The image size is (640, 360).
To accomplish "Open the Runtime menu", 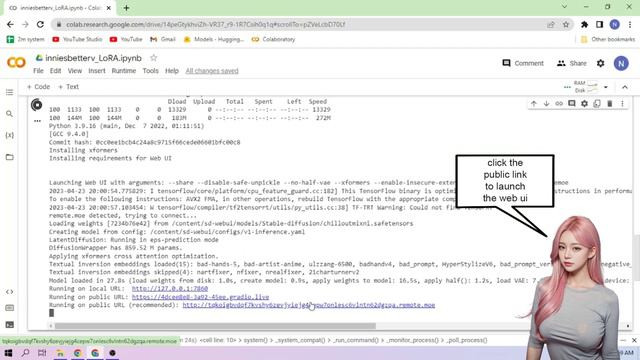I will 124,71.
